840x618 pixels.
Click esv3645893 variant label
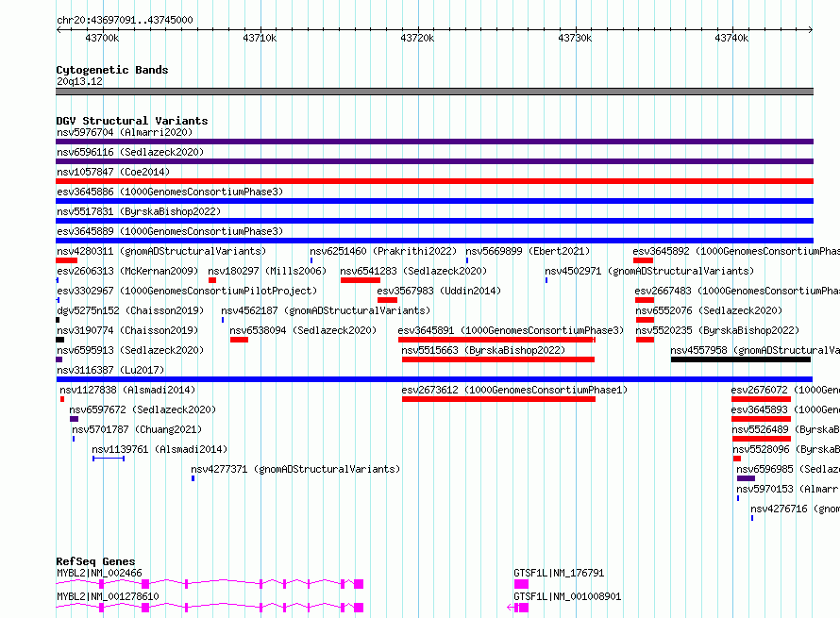point(785,409)
